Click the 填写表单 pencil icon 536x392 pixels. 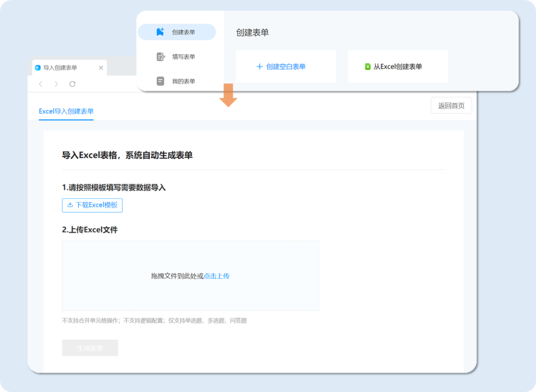(161, 57)
